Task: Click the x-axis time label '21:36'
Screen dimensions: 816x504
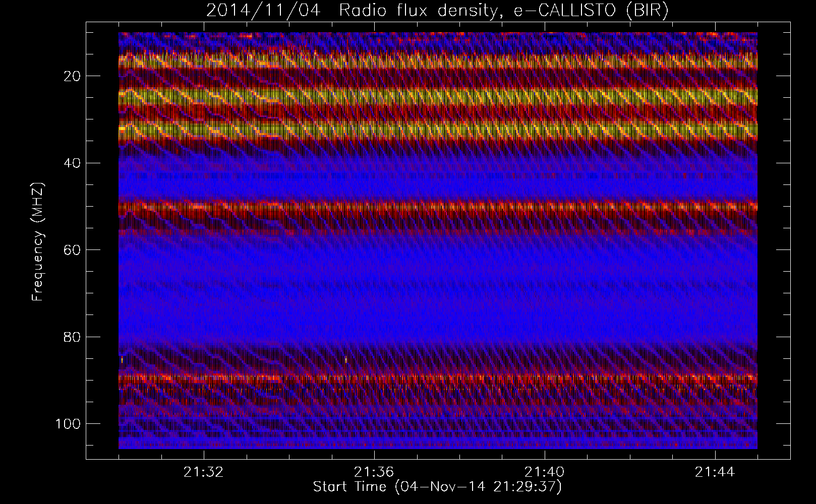Action: [x=374, y=472]
